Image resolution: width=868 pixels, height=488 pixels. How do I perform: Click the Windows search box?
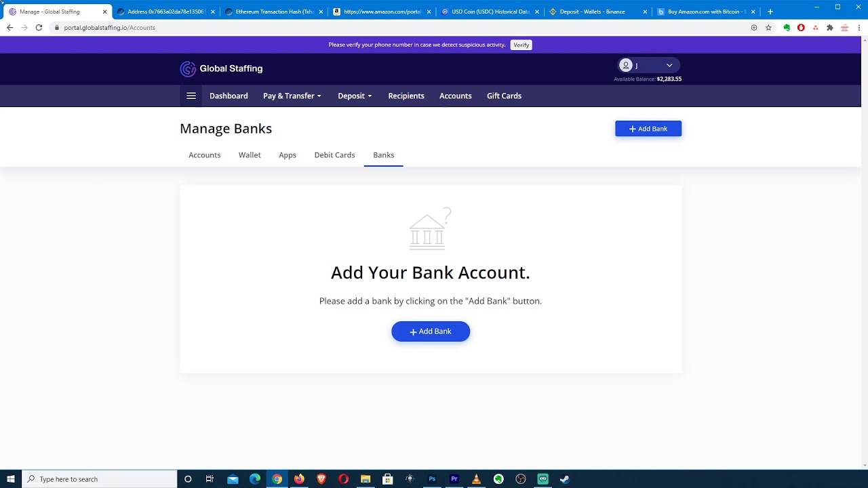click(x=100, y=479)
